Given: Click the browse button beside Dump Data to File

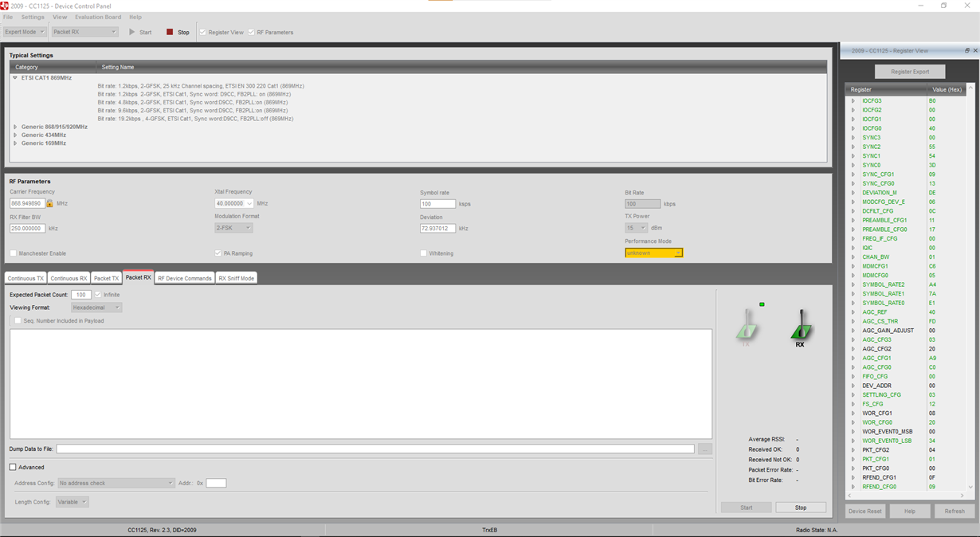Looking at the screenshot, I should pos(704,449).
